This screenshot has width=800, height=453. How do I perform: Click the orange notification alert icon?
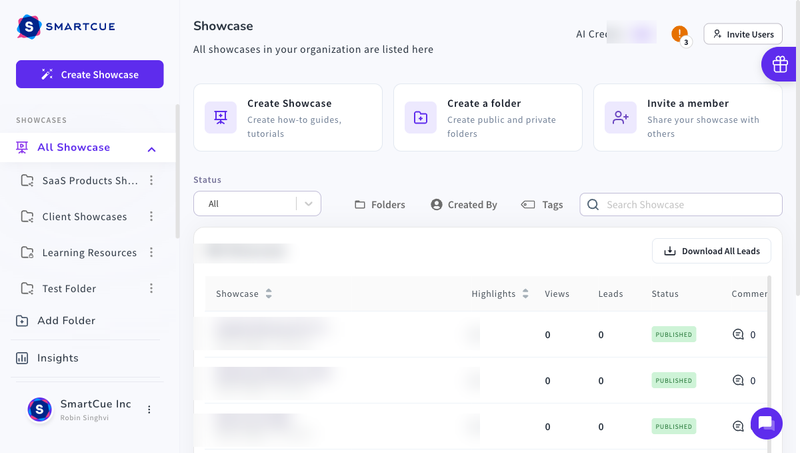point(679,34)
